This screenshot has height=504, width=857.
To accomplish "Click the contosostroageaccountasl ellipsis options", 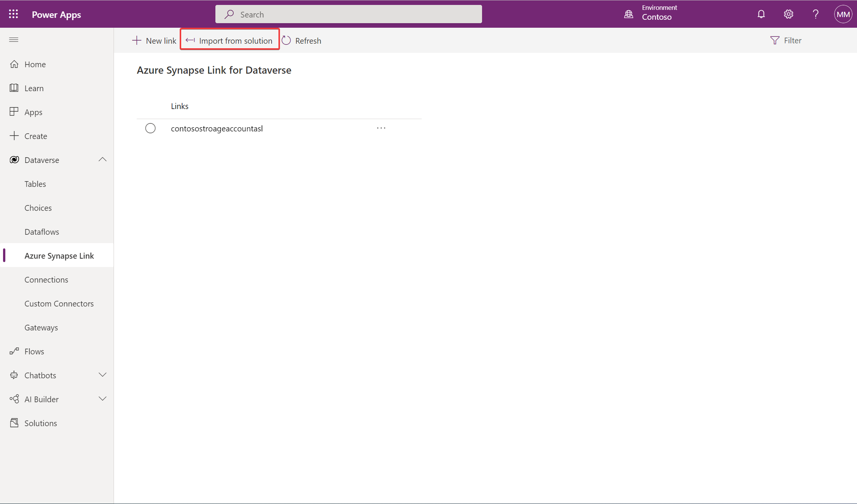I will (x=381, y=128).
